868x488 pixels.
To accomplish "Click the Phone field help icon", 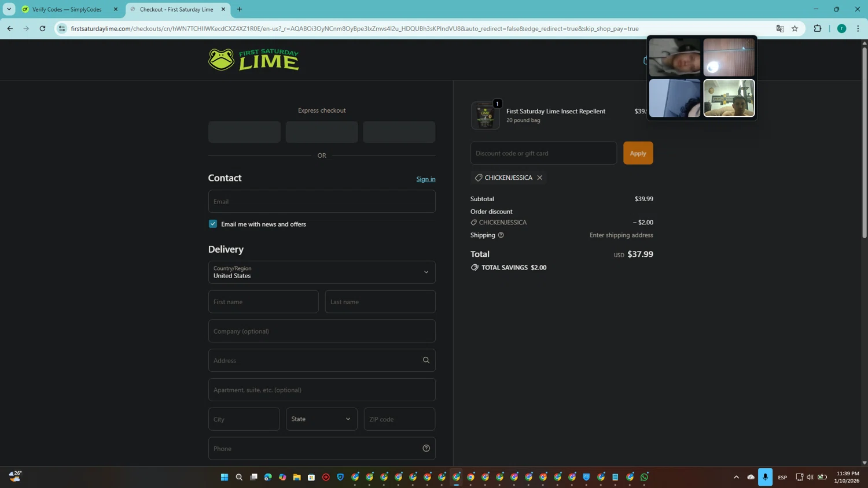I will pos(426,449).
